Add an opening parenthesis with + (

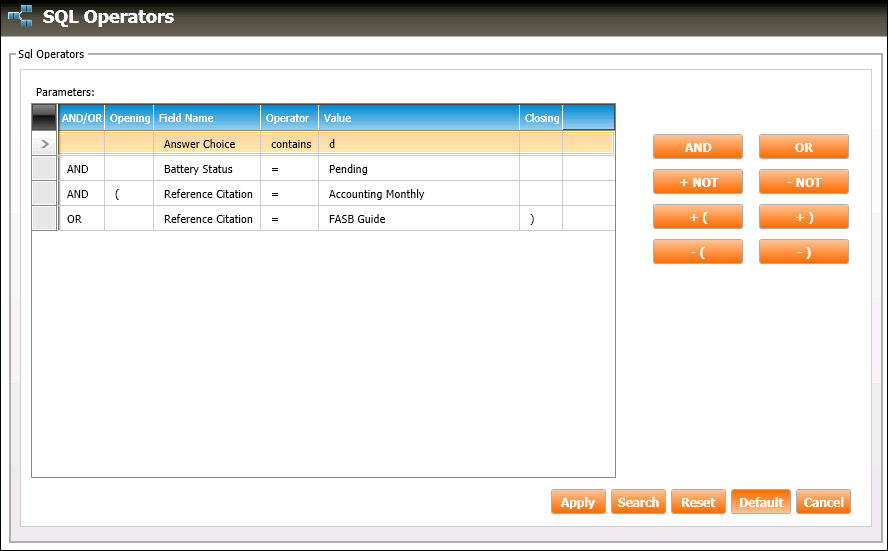tap(697, 217)
